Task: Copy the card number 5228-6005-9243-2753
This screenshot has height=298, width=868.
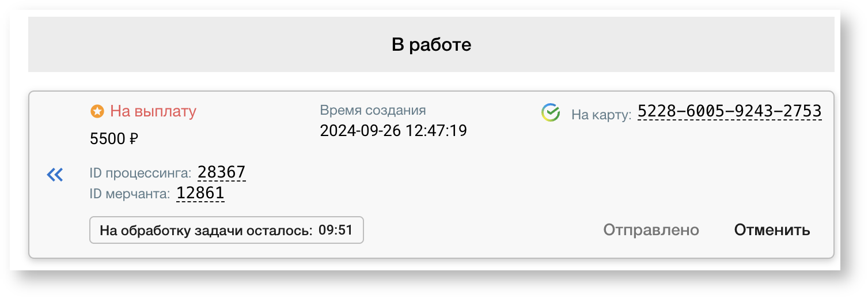Action: 729,112
